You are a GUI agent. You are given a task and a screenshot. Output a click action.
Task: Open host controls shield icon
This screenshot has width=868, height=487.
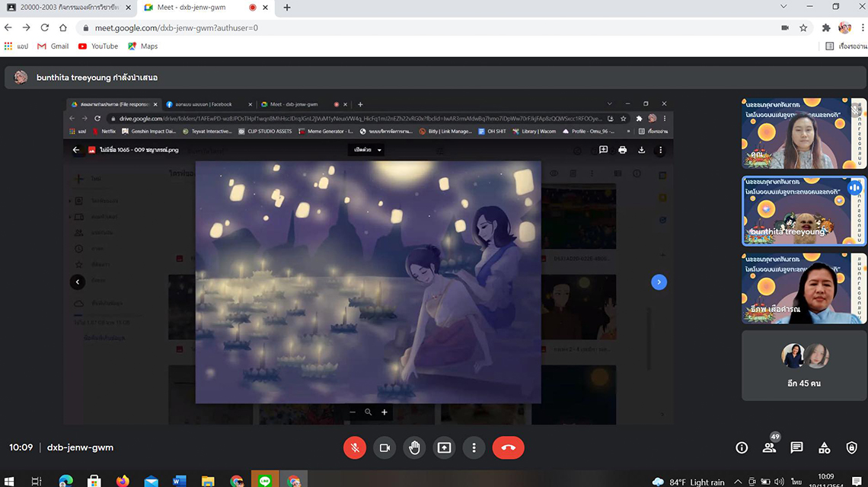click(851, 447)
